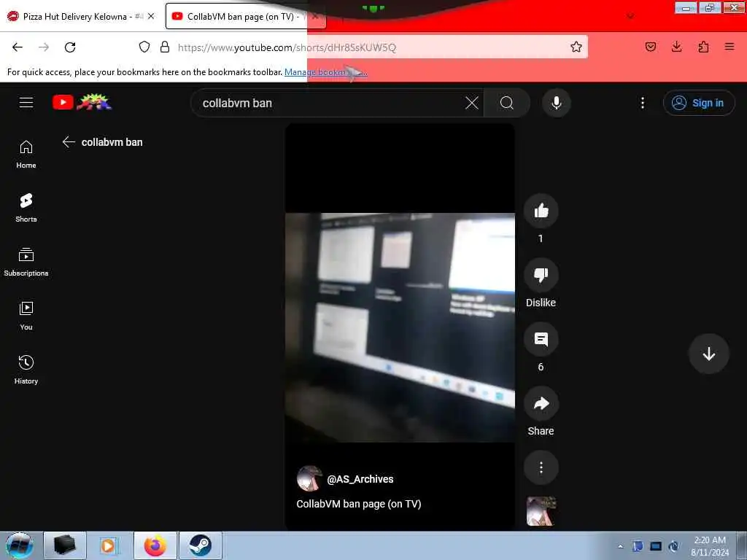This screenshot has height=560, width=747.
Task: Open the extensions puzzle icon
Action: pyautogui.click(x=703, y=47)
